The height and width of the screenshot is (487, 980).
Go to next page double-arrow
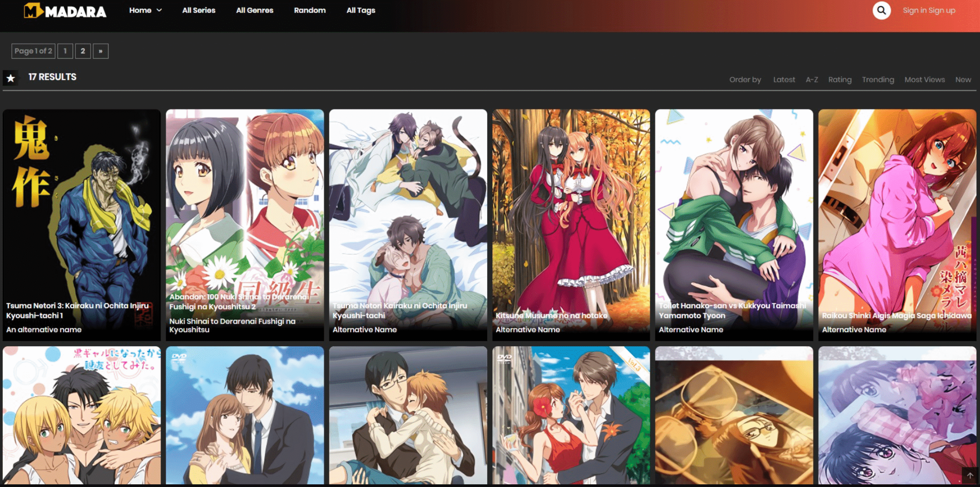click(x=100, y=51)
